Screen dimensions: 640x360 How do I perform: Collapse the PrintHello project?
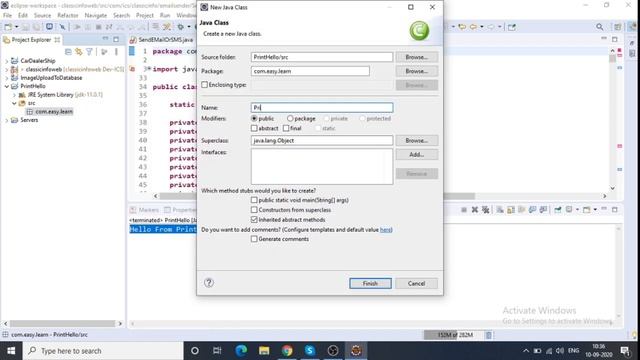point(7,86)
